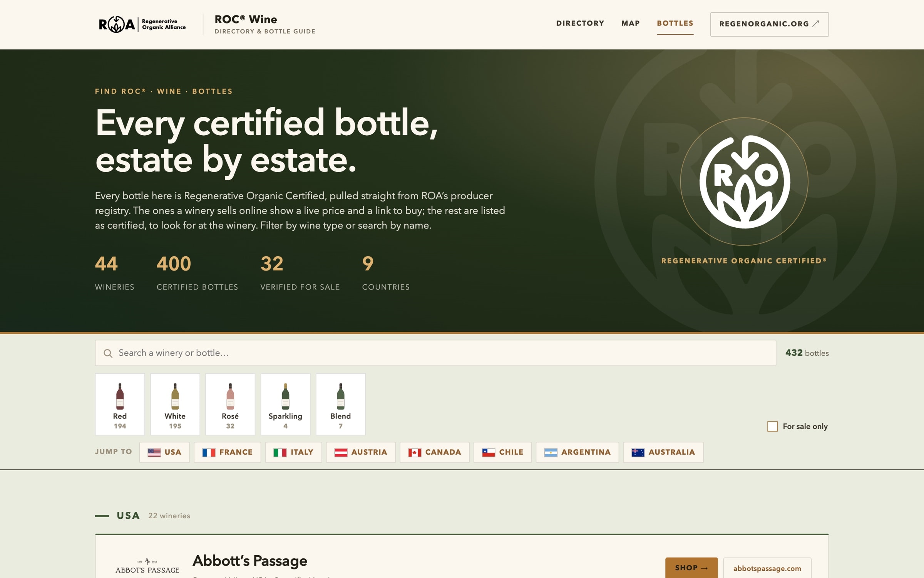
Task: Click the Abbot's Passage winery logo
Action: (x=147, y=566)
